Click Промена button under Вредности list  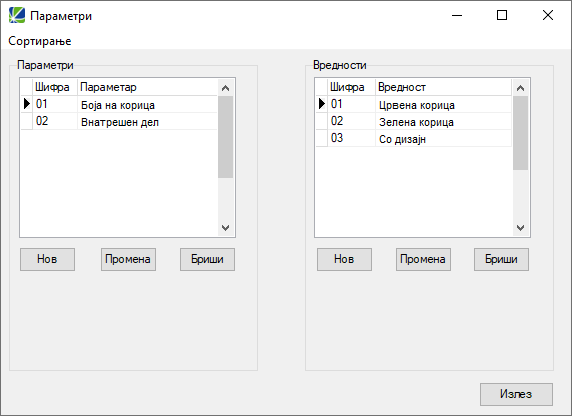[x=423, y=259]
